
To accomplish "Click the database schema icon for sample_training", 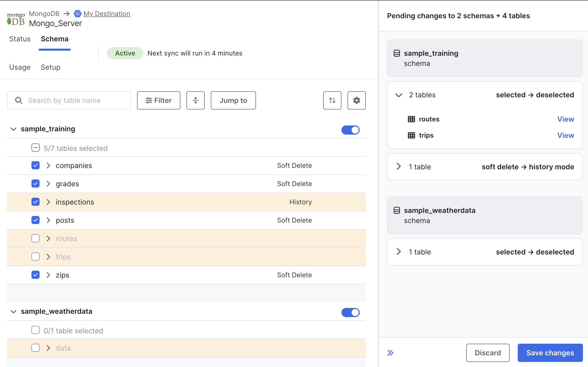I will coord(396,53).
